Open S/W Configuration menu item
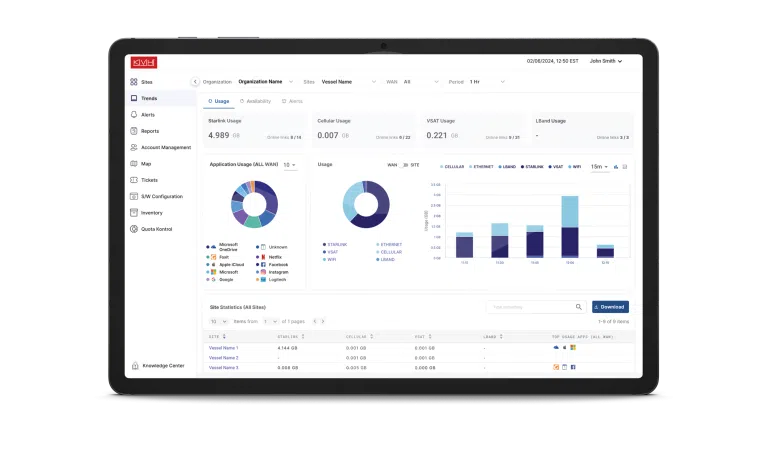The height and width of the screenshot is (462, 768). click(x=161, y=196)
